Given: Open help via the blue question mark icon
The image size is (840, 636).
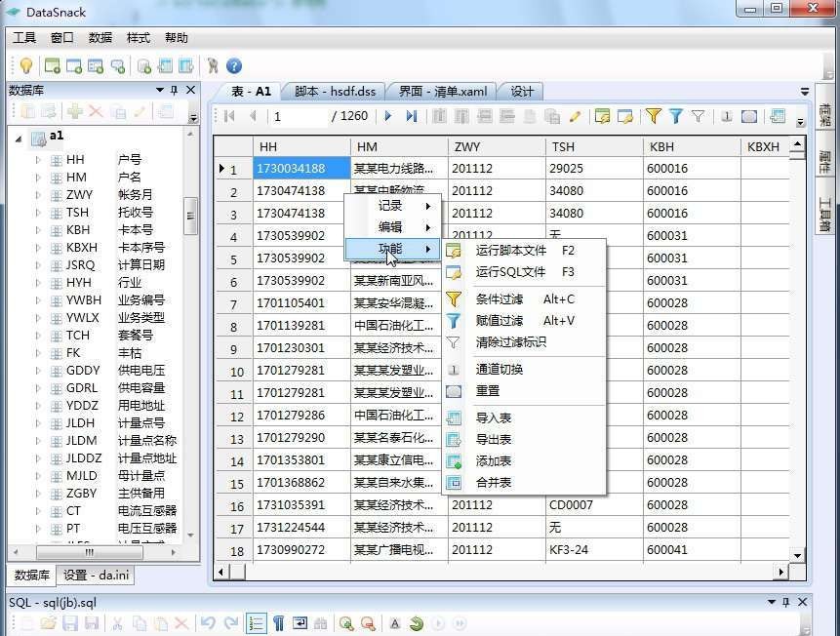Looking at the screenshot, I should [233, 66].
